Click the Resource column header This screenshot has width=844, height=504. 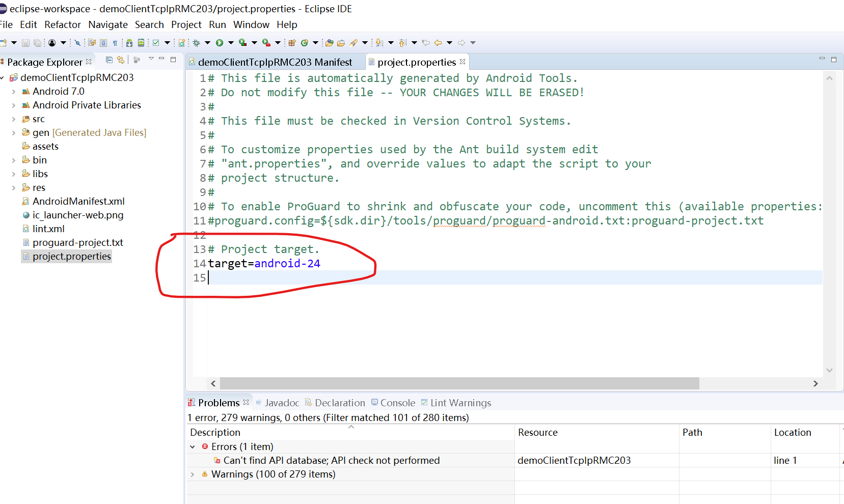[x=597, y=432]
